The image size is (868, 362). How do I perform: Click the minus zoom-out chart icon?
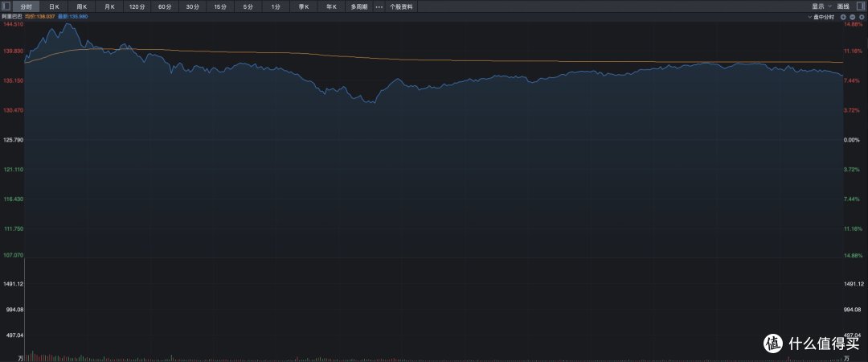click(x=853, y=17)
